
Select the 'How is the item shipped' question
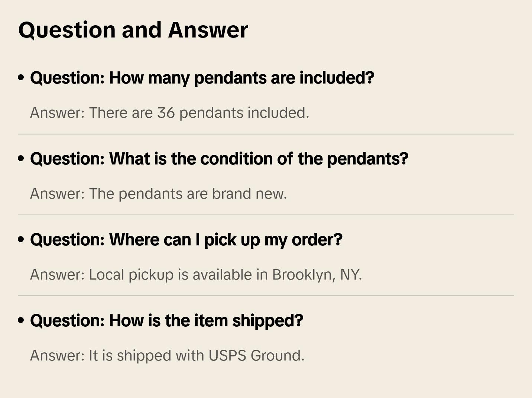(167, 320)
